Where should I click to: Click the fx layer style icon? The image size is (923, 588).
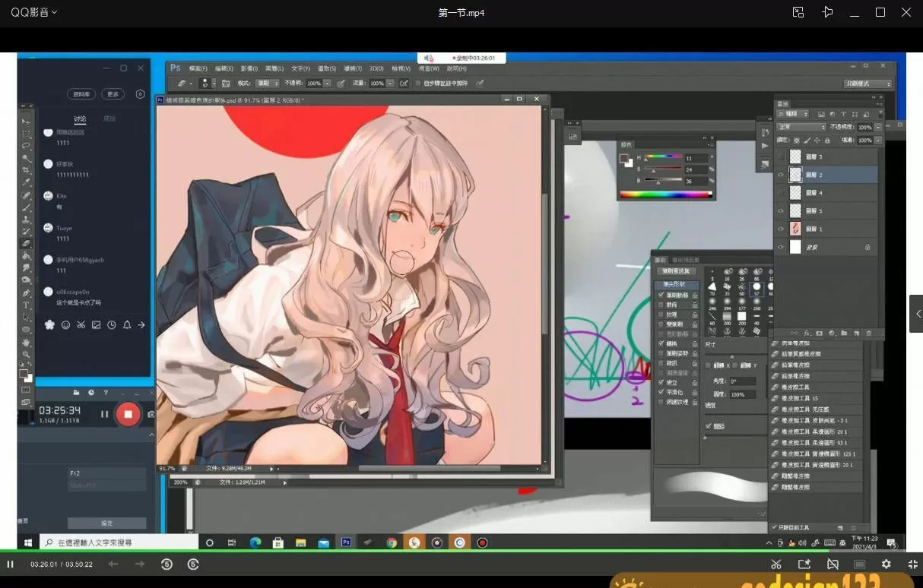point(806,333)
